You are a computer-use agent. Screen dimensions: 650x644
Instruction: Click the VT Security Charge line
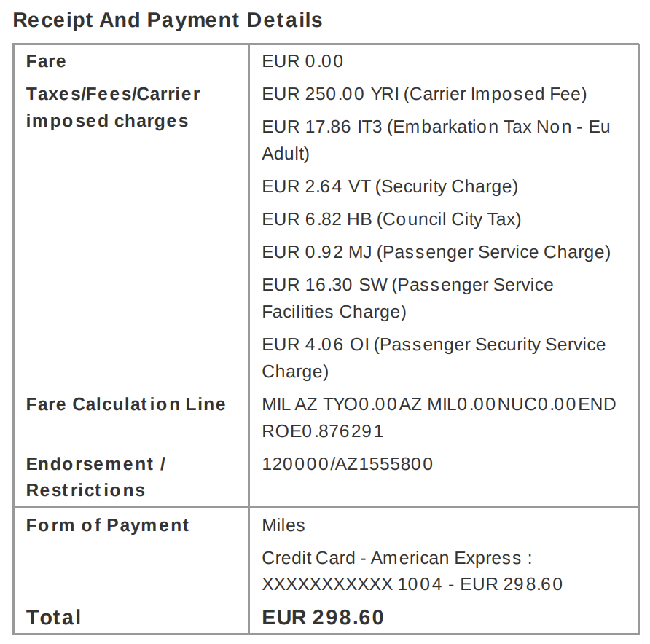(x=390, y=186)
